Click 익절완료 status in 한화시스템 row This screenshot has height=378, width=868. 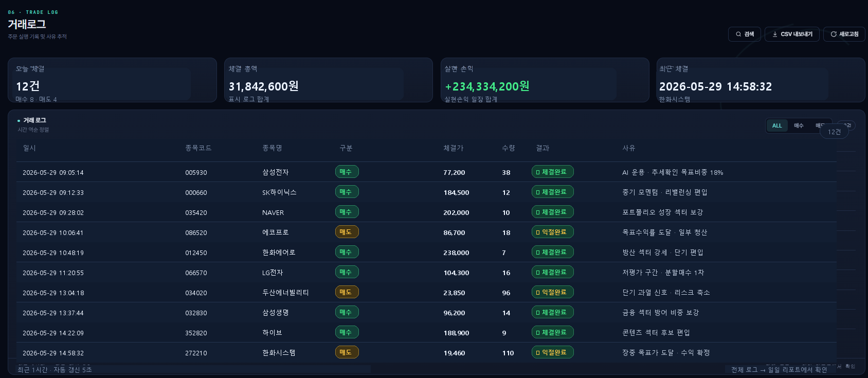pyautogui.click(x=553, y=352)
